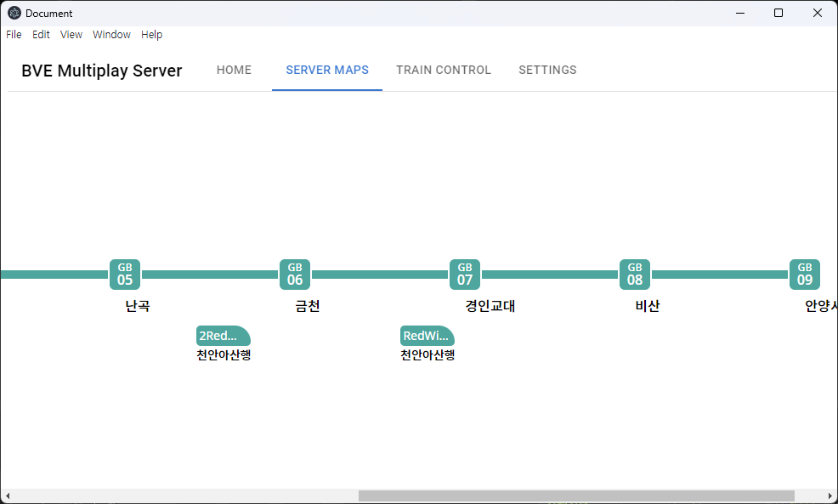The width and height of the screenshot is (838, 504).
Task: Close the Document window
Action: coord(818,13)
